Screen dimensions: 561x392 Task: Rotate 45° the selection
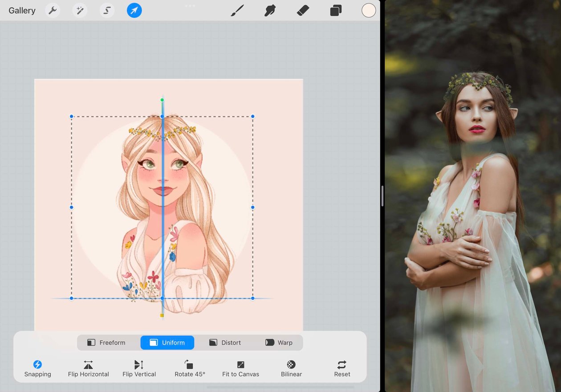[x=190, y=369]
